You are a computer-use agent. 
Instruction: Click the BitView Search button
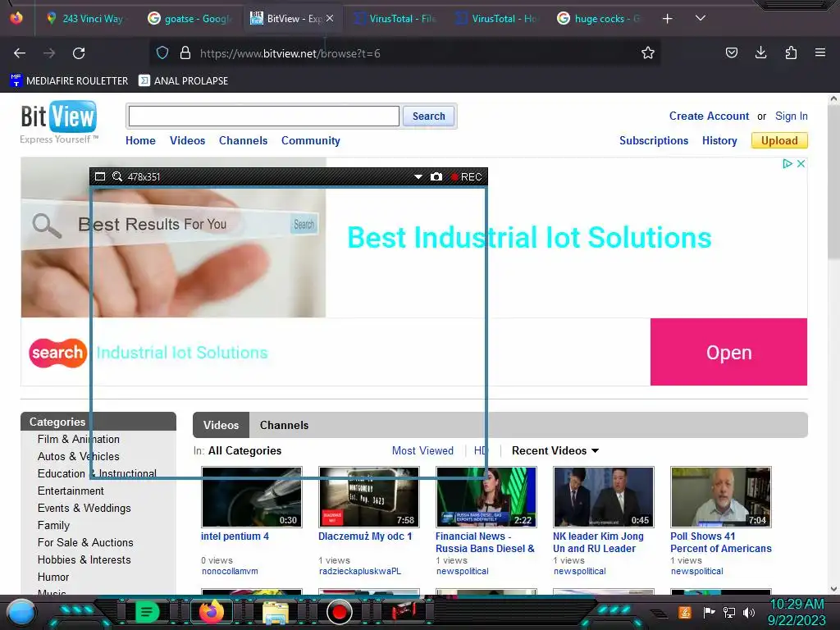click(x=428, y=116)
